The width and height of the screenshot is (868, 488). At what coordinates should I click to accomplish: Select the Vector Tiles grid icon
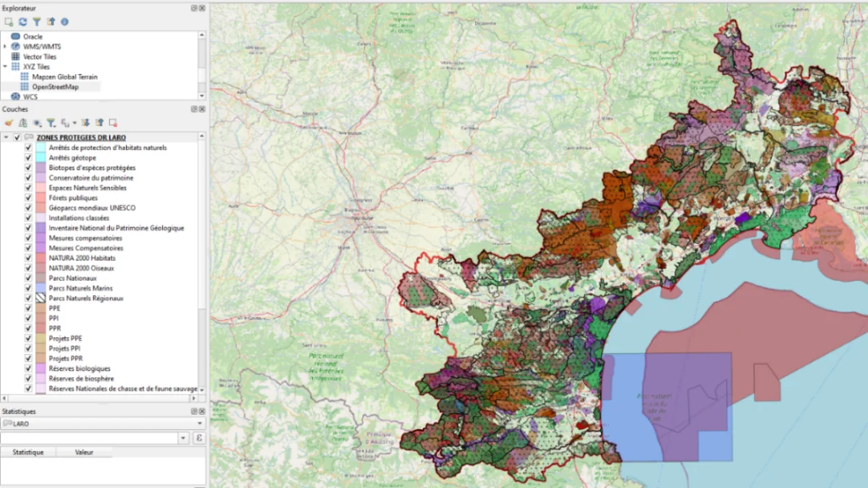(15, 56)
